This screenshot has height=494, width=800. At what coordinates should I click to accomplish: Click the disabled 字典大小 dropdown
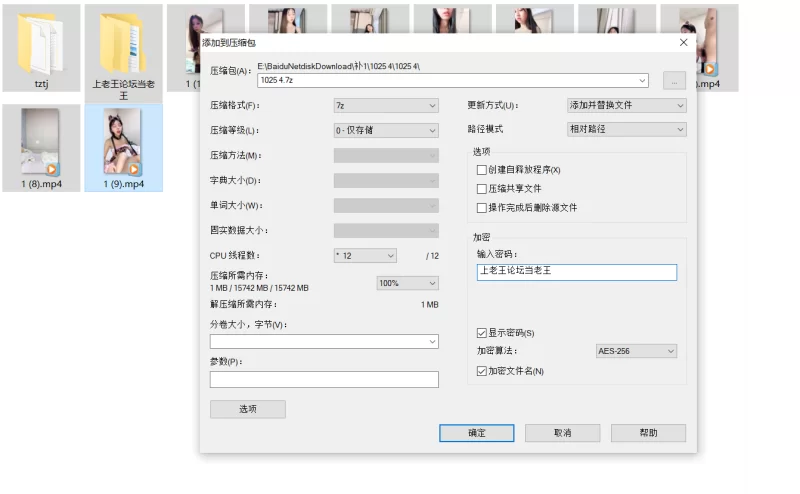coord(386,180)
